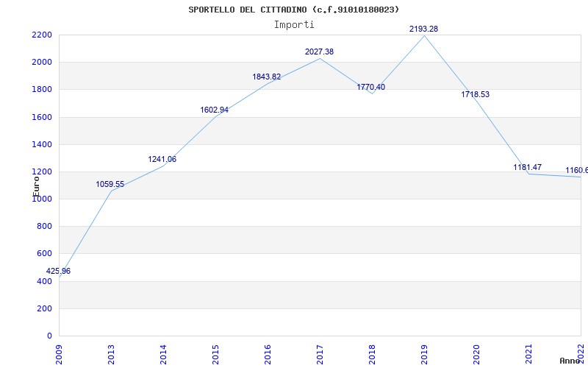Viewport: 588px width, 368px height.
Task: Click x-axis year 2019
Action: point(424,354)
